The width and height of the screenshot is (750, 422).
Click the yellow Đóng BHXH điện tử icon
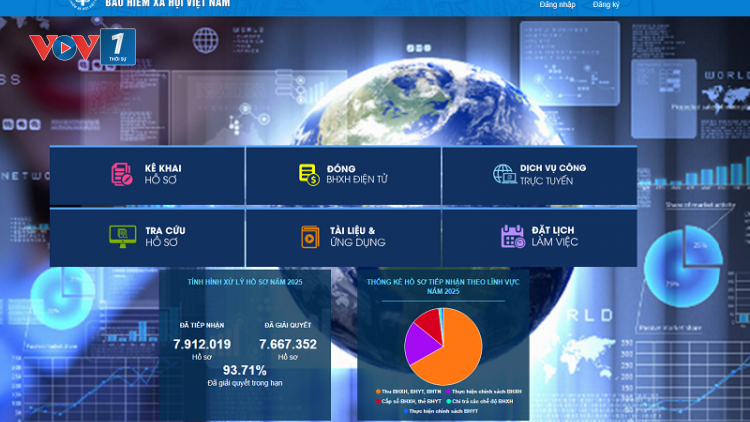pyautogui.click(x=309, y=174)
